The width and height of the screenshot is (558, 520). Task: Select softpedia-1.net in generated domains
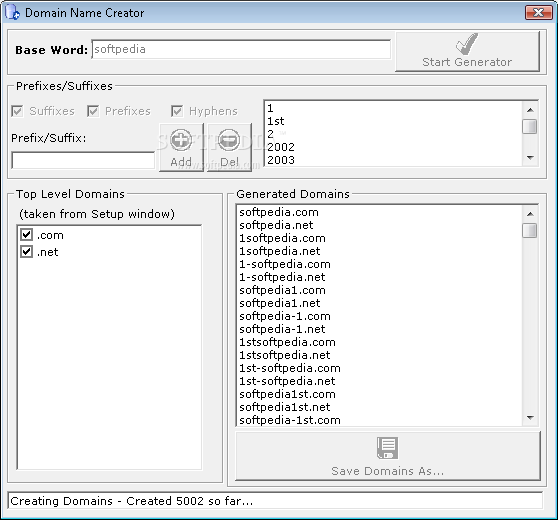(380, 329)
